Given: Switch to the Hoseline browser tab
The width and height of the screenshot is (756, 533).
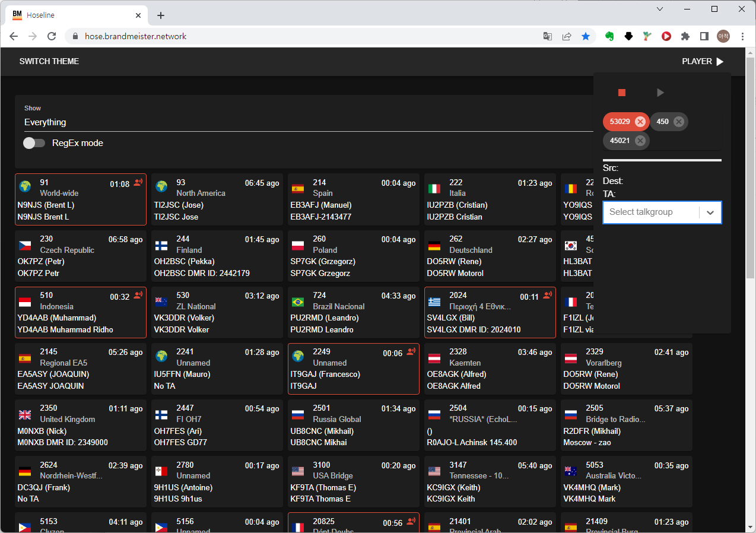Looking at the screenshot, I should tap(77, 15).
